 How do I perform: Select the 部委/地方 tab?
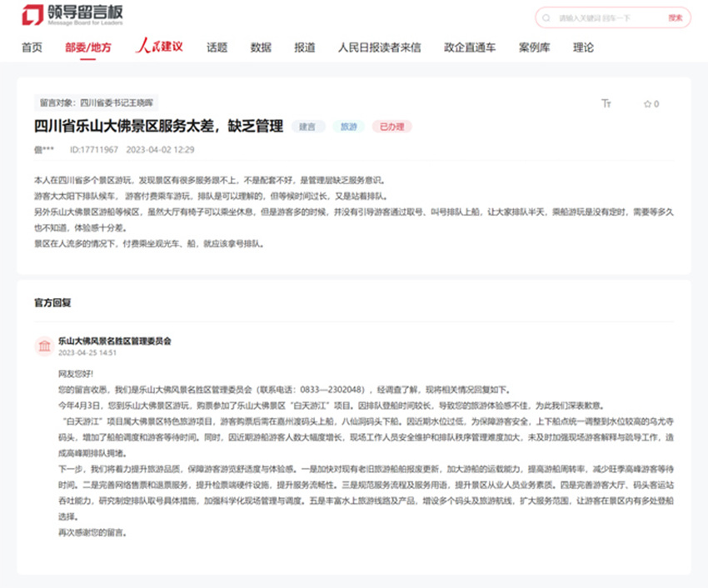[x=88, y=47]
